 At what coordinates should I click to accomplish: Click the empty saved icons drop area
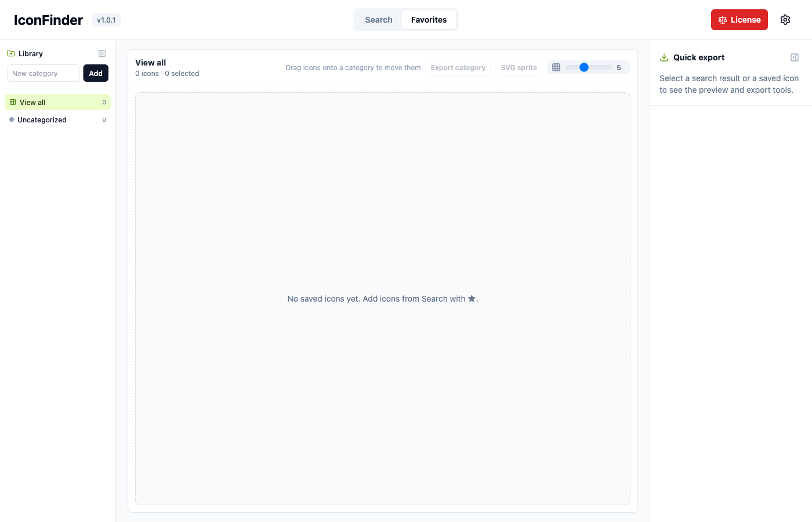[383, 299]
